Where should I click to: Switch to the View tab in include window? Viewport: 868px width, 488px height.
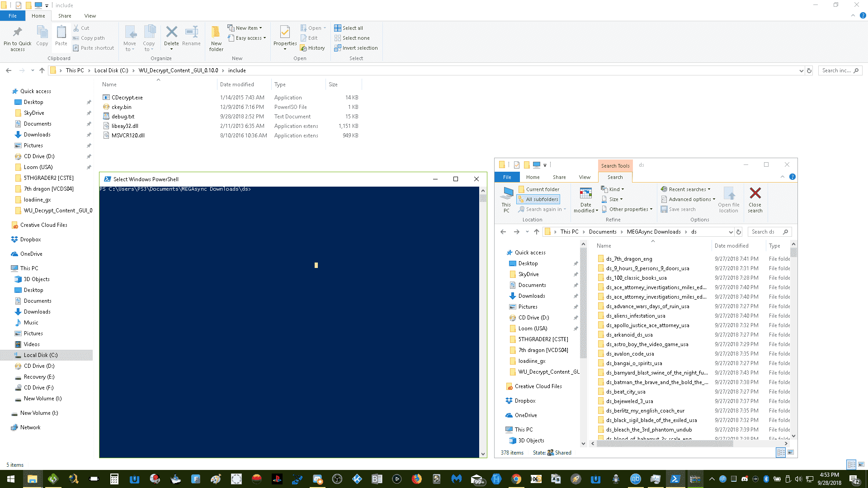(x=90, y=16)
